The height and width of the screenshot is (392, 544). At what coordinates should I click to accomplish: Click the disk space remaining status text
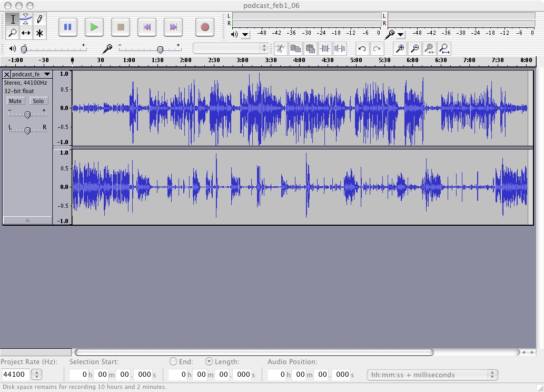click(85, 387)
